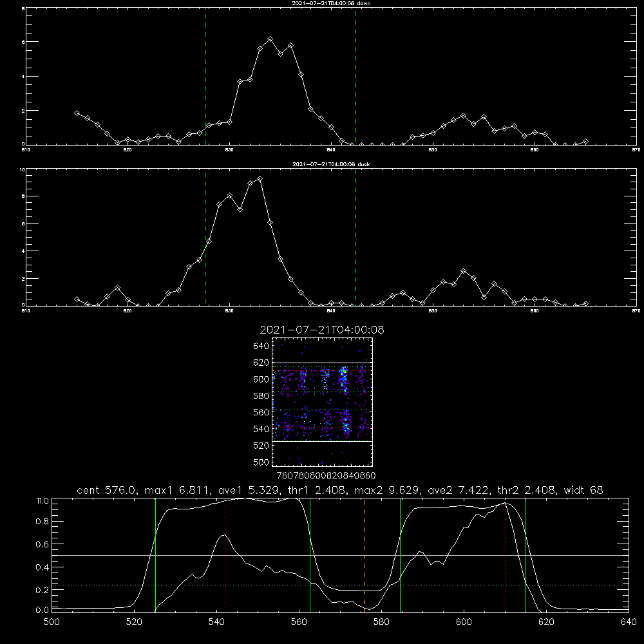Click the 0.2 label on bottom plot y-axis
Image resolution: width=644 pixels, height=644 pixels.
[x=43, y=590]
